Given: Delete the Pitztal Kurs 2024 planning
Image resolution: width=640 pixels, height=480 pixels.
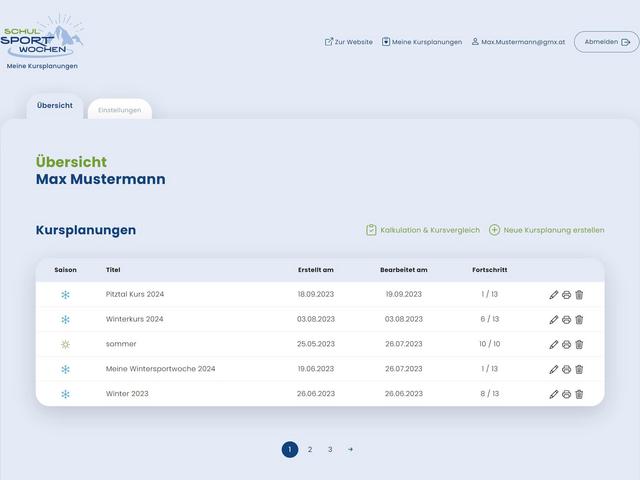Looking at the screenshot, I should coord(579,295).
